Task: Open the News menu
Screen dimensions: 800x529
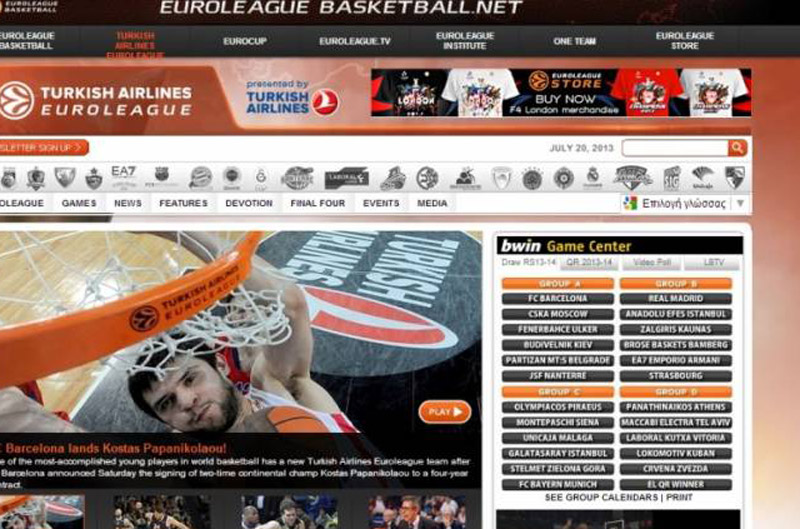Action: point(128,203)
